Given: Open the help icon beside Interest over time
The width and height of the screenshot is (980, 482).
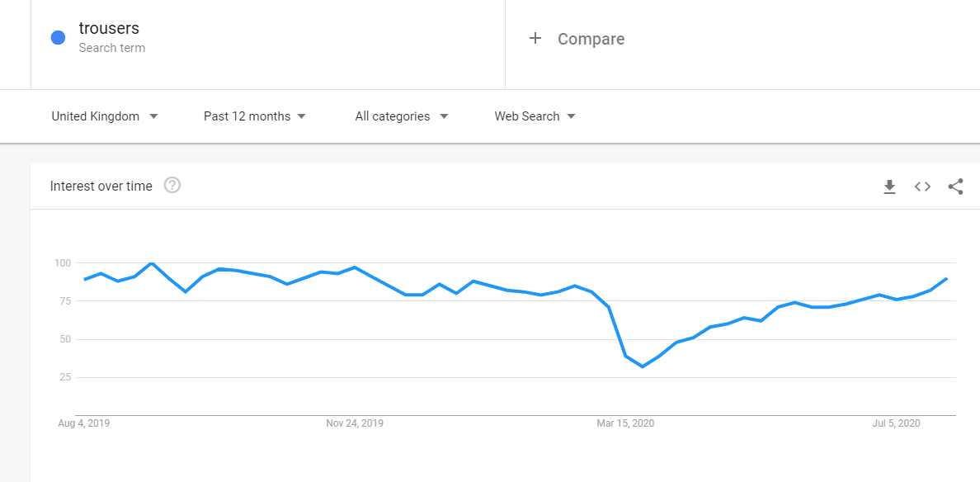Looking at the screenshot, I should tap(172, 185).
